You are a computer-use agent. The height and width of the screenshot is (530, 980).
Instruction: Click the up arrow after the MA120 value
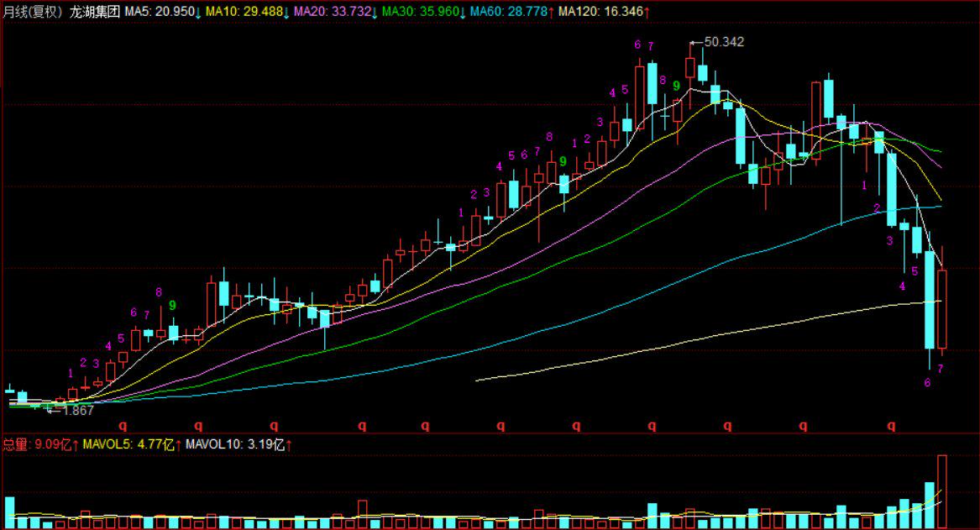[x=647, y=13]
